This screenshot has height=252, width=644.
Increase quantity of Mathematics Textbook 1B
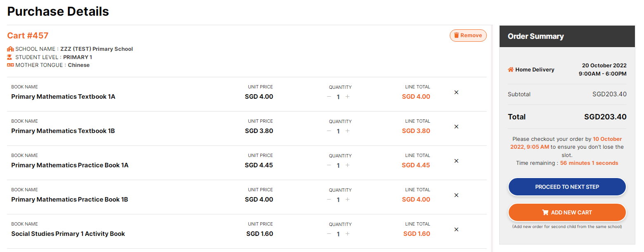click(x=347, y=131)
